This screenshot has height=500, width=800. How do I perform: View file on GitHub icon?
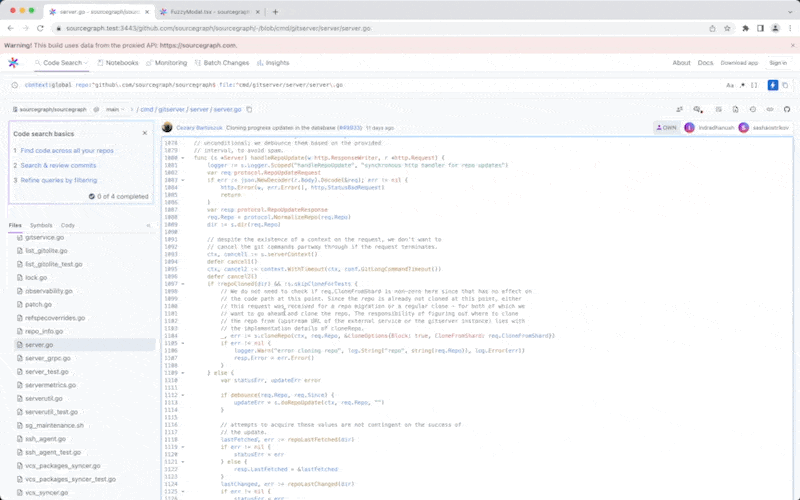(x=787, y=109)
